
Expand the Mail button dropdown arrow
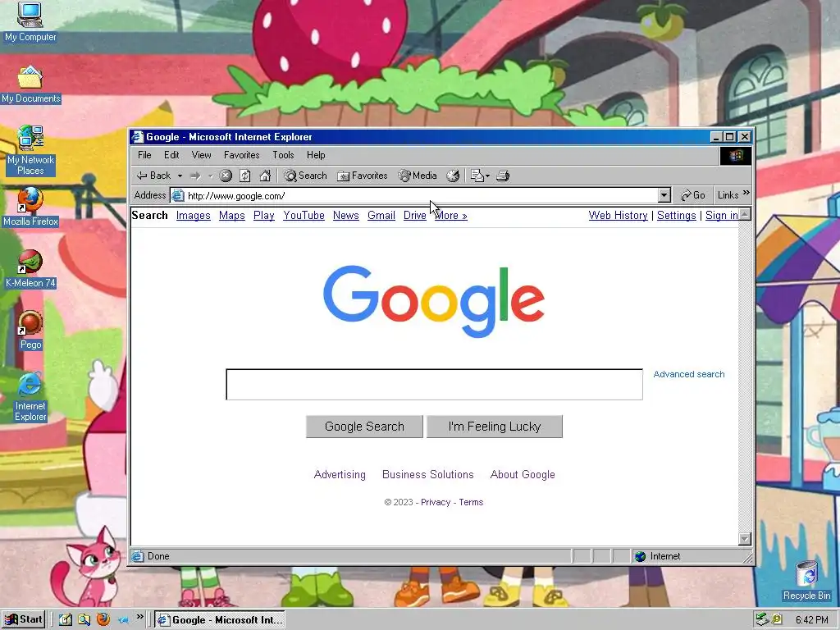pos(487,176)
